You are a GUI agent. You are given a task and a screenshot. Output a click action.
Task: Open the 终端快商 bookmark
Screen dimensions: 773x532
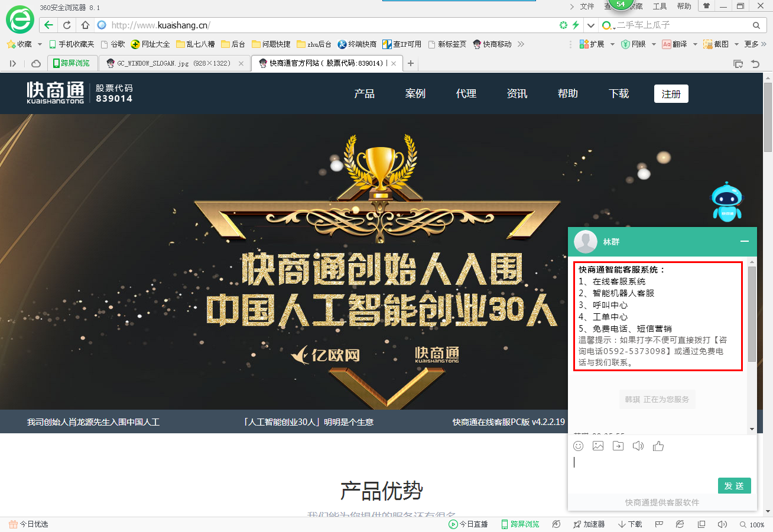[x=357, y=44]
